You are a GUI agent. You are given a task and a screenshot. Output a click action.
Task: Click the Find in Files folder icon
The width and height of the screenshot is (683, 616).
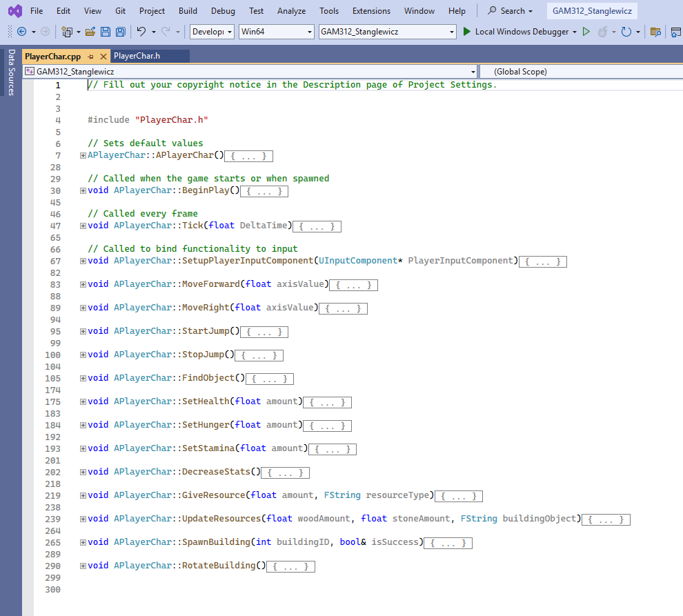pos(655,31)
